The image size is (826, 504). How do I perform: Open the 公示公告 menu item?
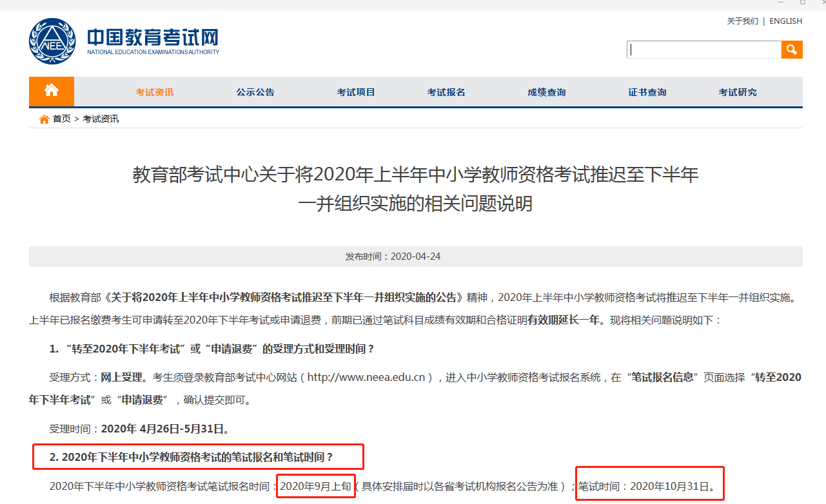[255, 92]
